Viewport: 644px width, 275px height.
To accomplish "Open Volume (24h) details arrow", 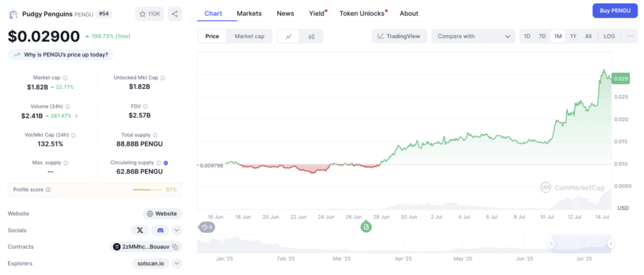I will pos(76,116).
